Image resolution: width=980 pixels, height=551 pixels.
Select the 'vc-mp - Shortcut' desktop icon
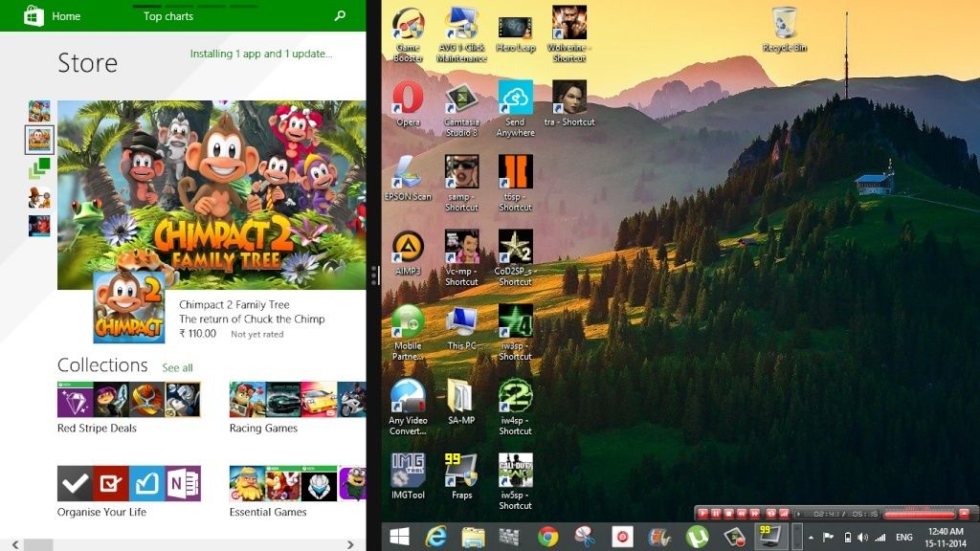462,258
